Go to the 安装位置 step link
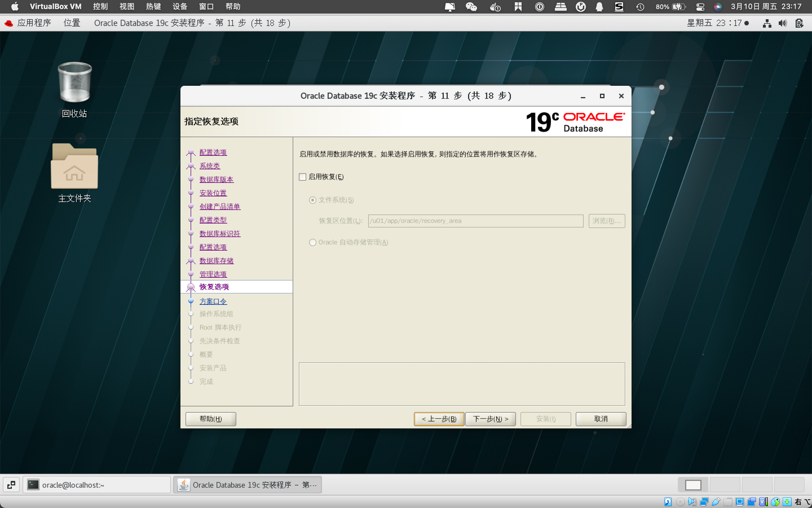The image size is (812, 508). click(213, 193)
